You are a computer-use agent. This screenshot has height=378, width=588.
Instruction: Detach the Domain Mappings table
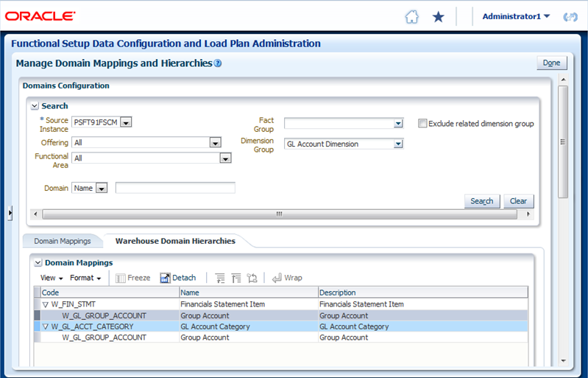178,278
